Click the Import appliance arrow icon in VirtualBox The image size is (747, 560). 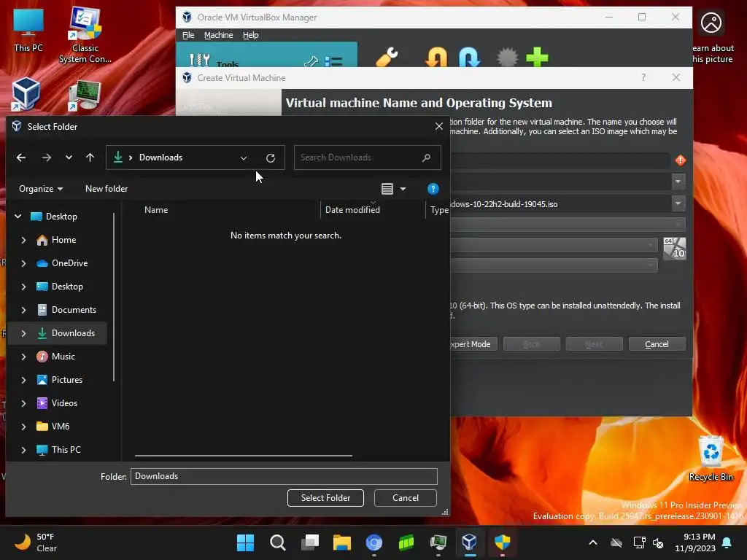point(436,57)
